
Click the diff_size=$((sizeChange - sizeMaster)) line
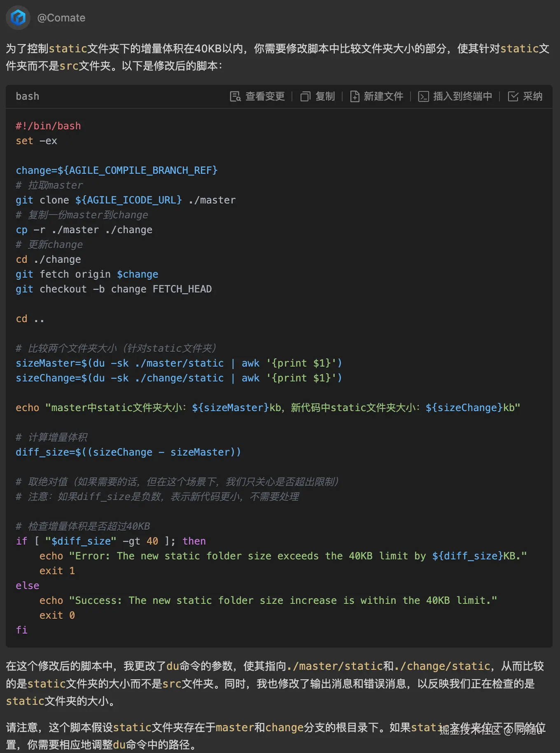click(x=128, y=452)
